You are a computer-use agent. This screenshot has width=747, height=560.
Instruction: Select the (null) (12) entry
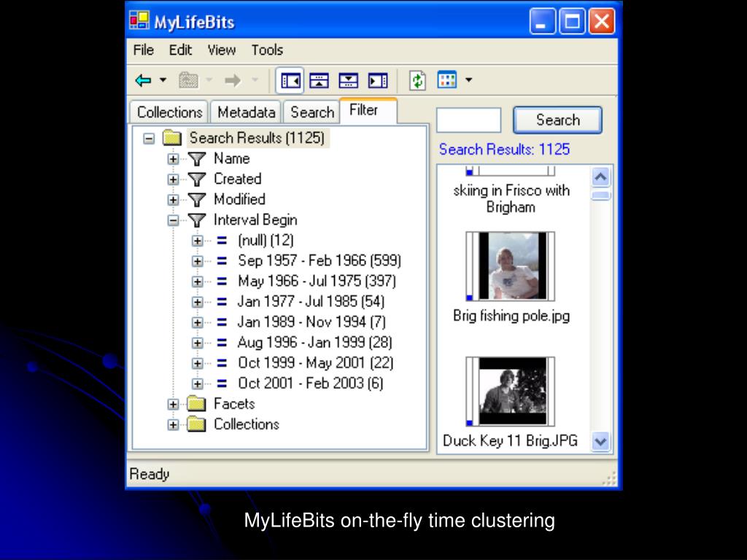[266, 241]
